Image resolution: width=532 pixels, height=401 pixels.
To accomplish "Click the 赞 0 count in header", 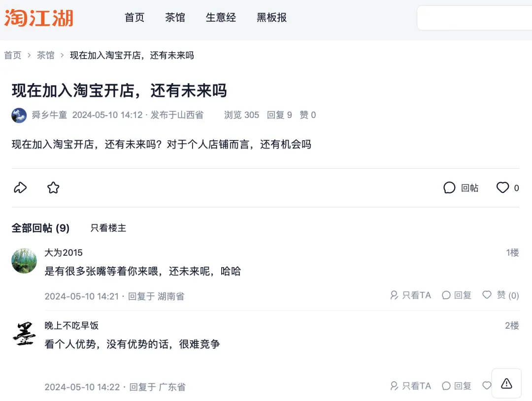I will coord(308,115).
